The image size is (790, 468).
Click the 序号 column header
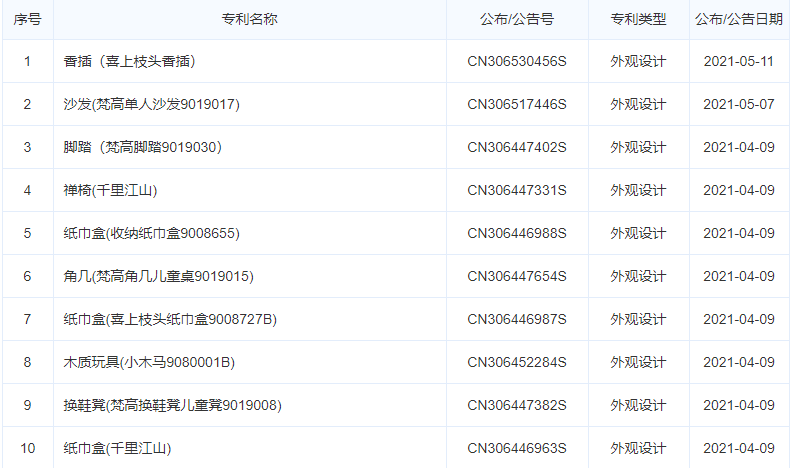(x=27, y=19)
